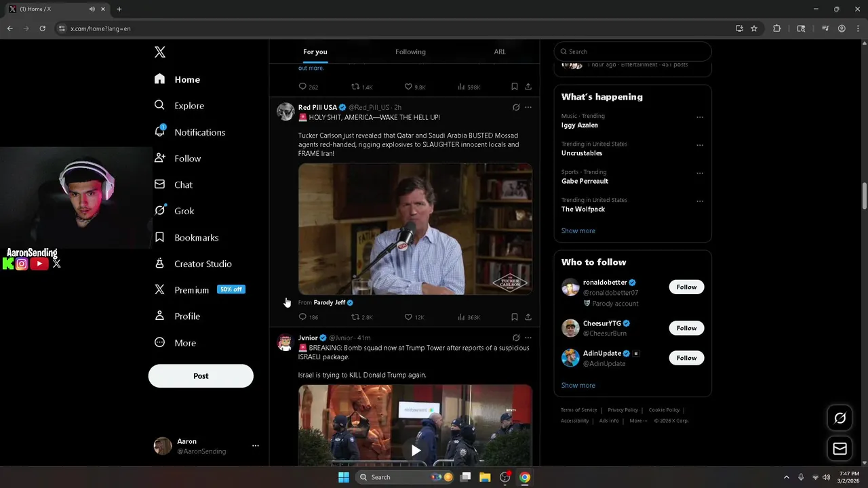This screenshot has width=868, height=488.
Task: Click the Post button
Action: (201, 376)
